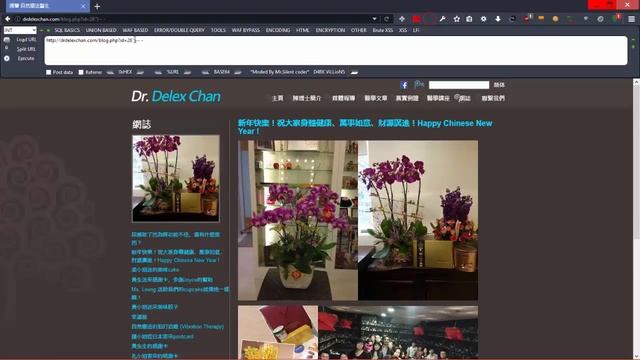Viewport: 640px width, 360px height.
Task: Open the INT type dropdown
Action: [20, 30]
